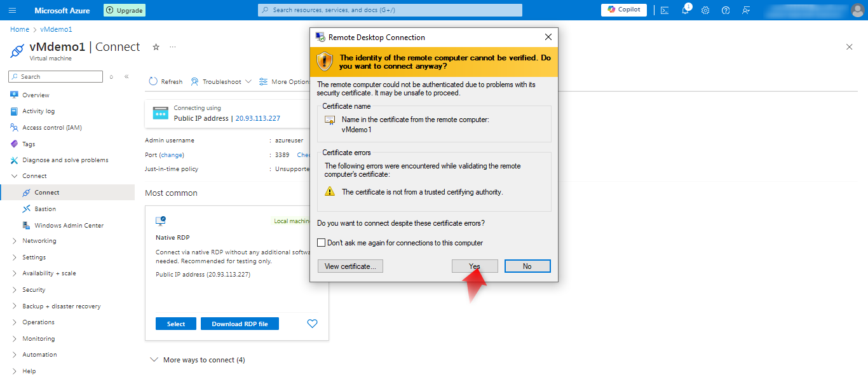Focus the Azure global search box
Image resolution: width=868 pixels, height=391 pixels.
point(390,10)
